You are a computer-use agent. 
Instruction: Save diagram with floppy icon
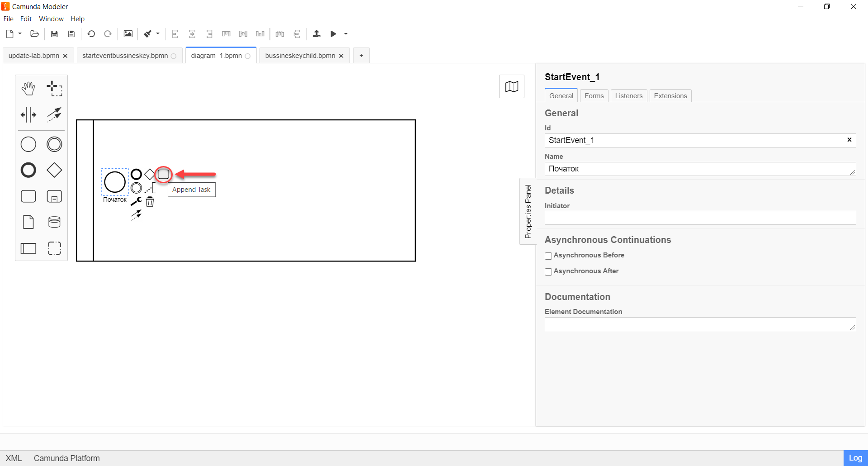[x=54, y=34]
